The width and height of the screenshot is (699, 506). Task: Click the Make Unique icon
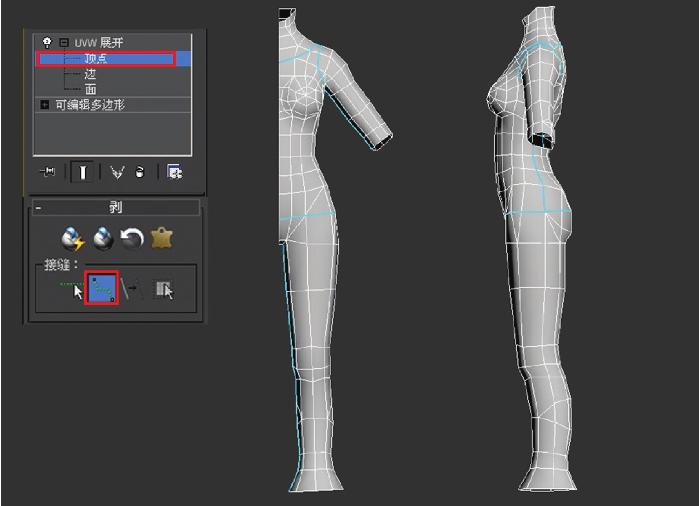pyautogui.click(x=117, y=172)
